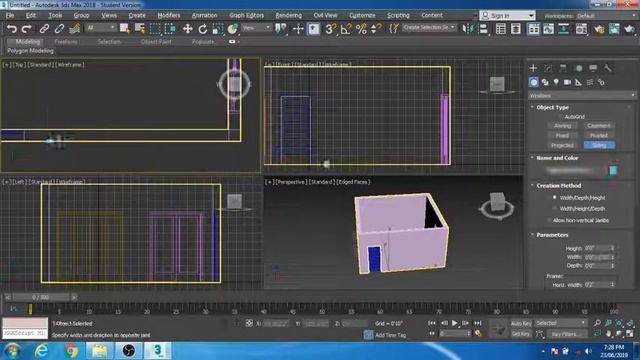Open the Graph Editors menu
Image resolution: width=640 pixels, height=360 pixels.
tap(247, 15)
